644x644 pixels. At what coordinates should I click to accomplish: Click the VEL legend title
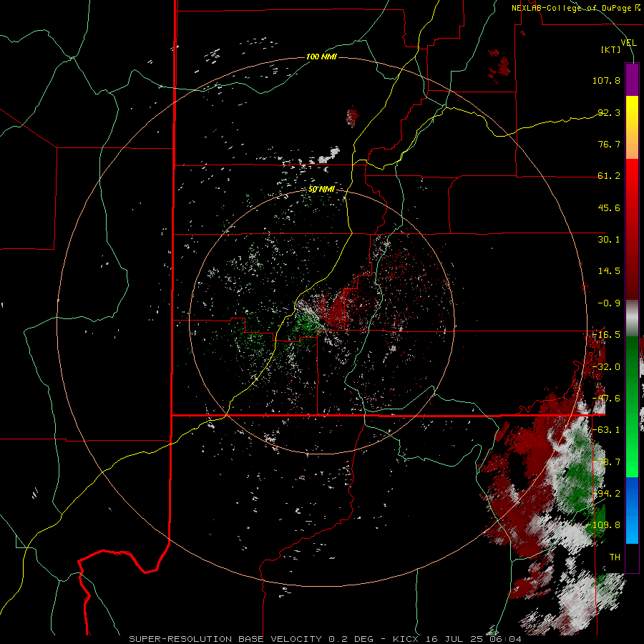628,42
